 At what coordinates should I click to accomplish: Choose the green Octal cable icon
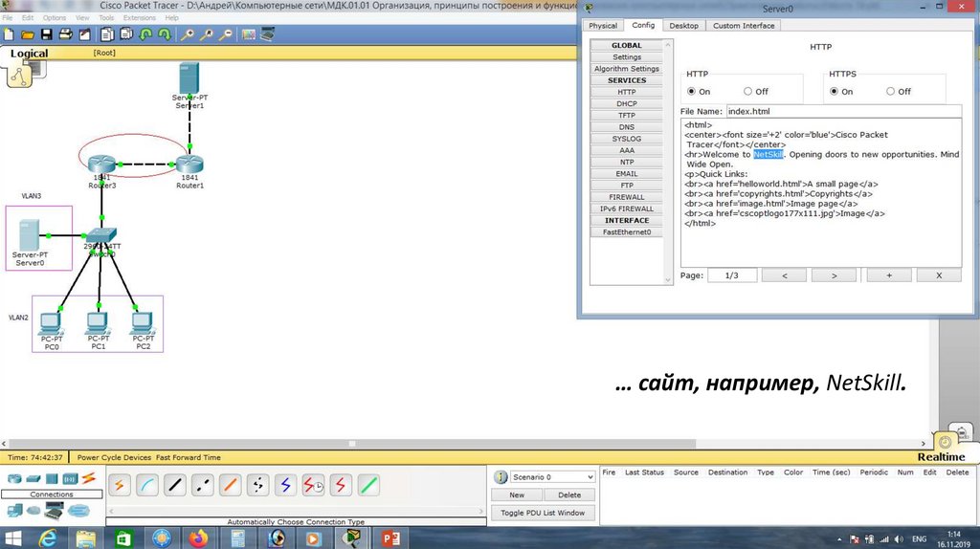point(368,485)
